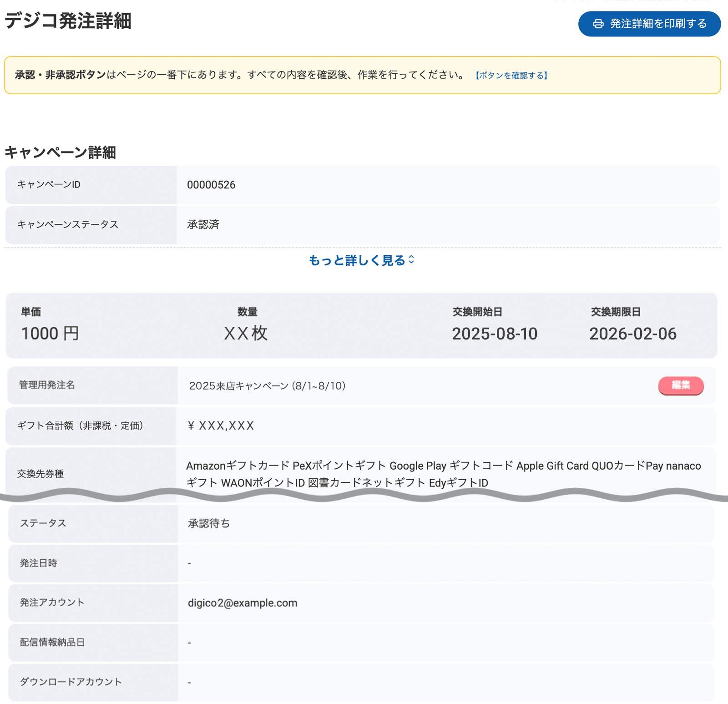Open the 【ボタンを確認する】 link
Image resolution: width=728 pixels, height=704 pixels.
(x=511, y=76)
